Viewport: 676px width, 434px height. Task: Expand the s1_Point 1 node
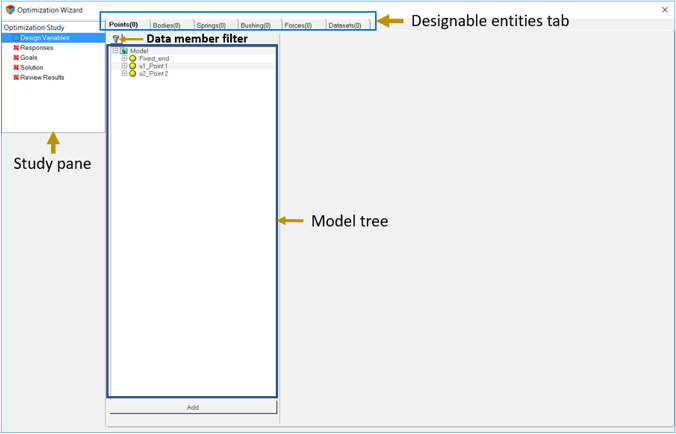tap(124, 66)
